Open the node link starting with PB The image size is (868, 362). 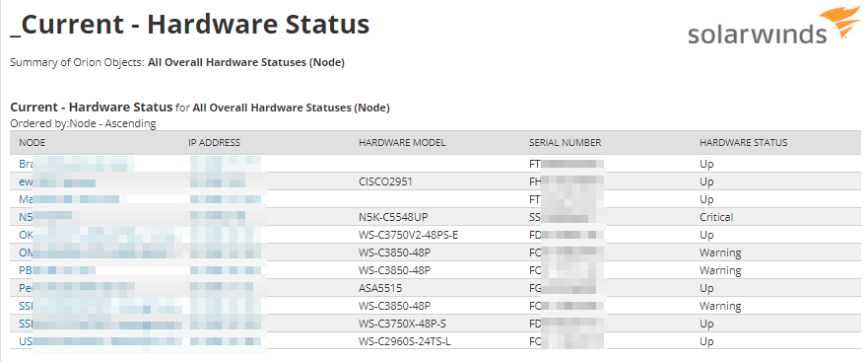[x=57, y=270]
